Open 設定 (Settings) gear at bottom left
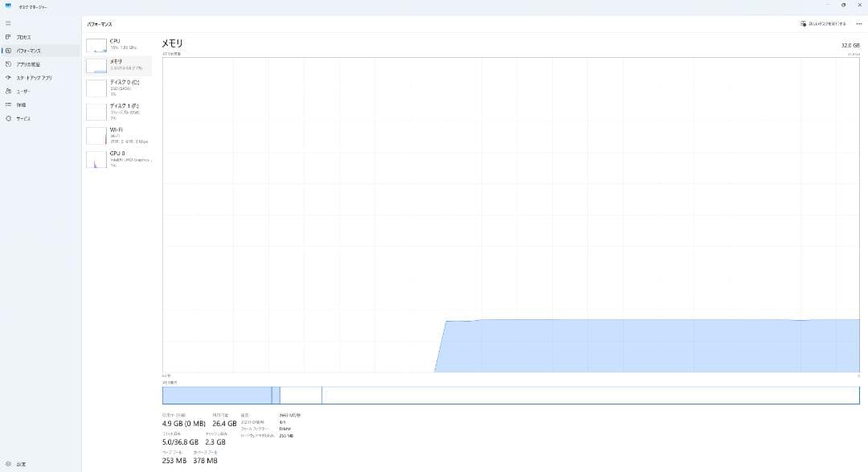 8,464
